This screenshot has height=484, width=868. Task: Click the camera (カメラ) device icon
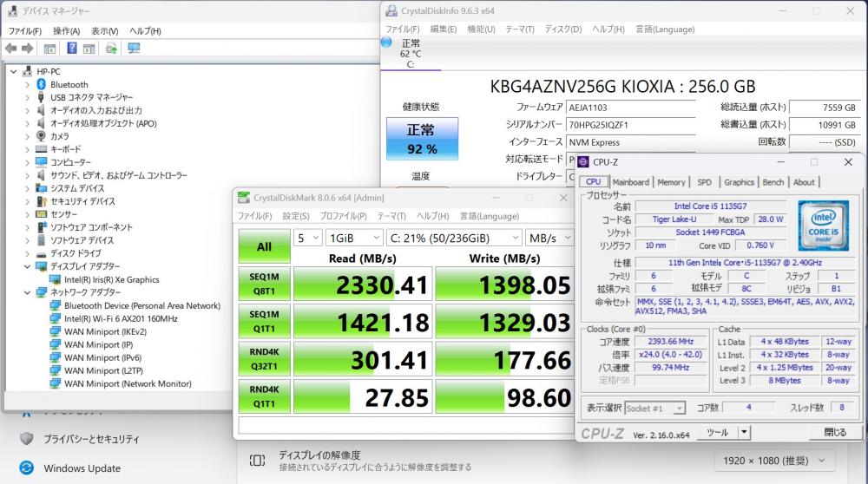[41, 135]
